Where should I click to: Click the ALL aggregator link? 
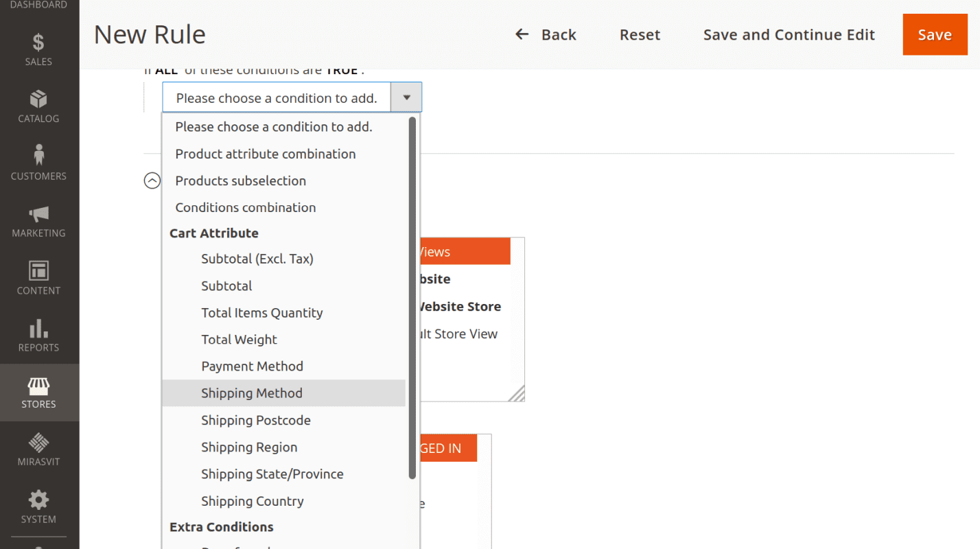[x=167, y=70]
